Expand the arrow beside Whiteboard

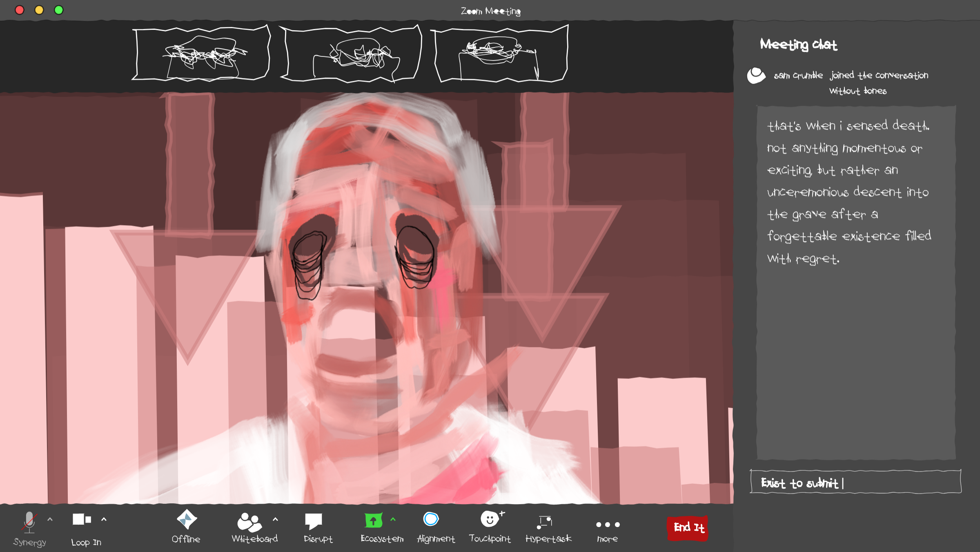[x=275, y=519]
